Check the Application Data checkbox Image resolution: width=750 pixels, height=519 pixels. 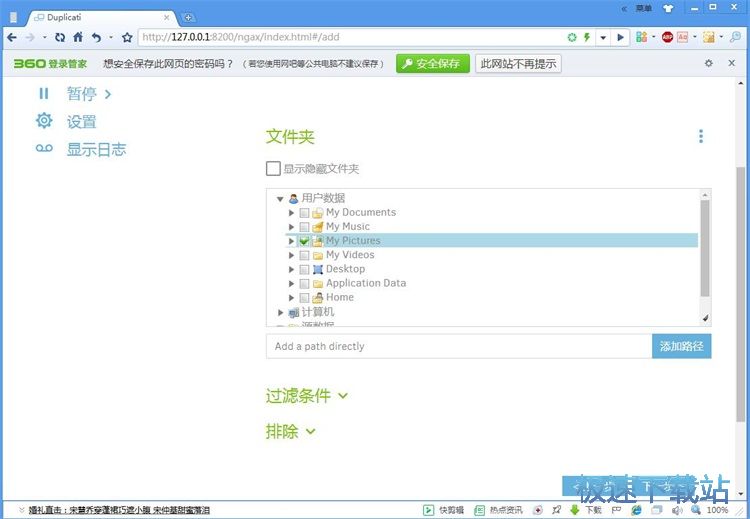304,284
